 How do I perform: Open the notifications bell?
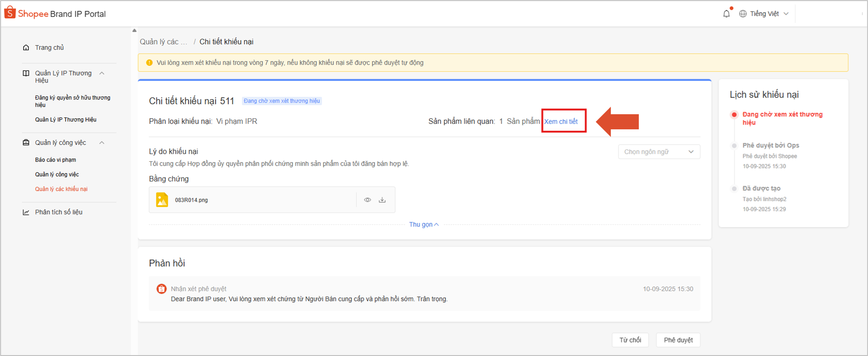coord(726,14)
